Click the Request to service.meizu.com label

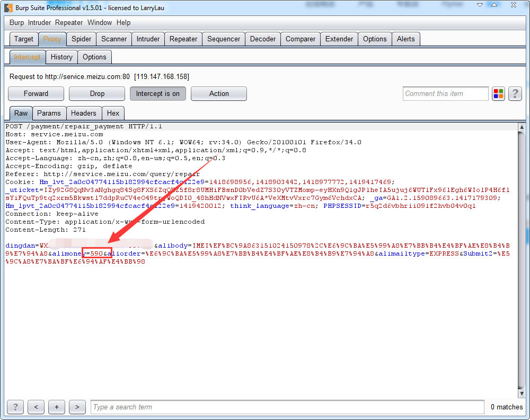pos(100,76)
